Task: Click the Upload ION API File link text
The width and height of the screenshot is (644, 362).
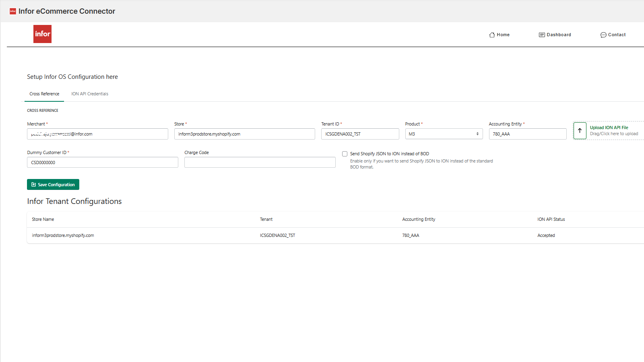Action: pos(609,128)
